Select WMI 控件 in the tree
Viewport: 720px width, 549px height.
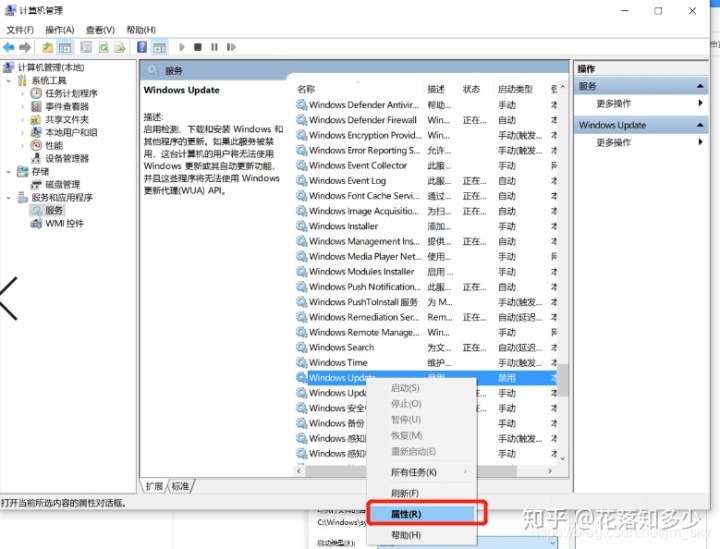pos(64,224)
